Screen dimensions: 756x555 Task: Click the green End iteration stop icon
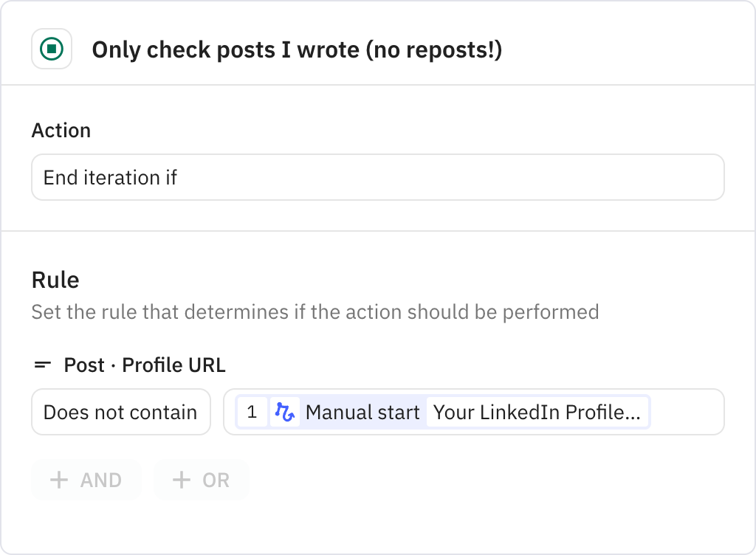(x=52, y=49)
